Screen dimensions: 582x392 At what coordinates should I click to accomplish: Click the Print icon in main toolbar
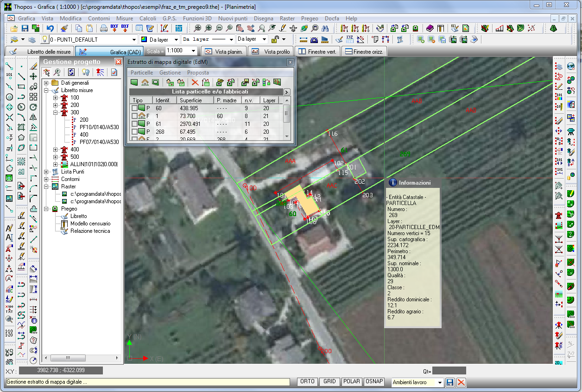click(x=103, y=28)
